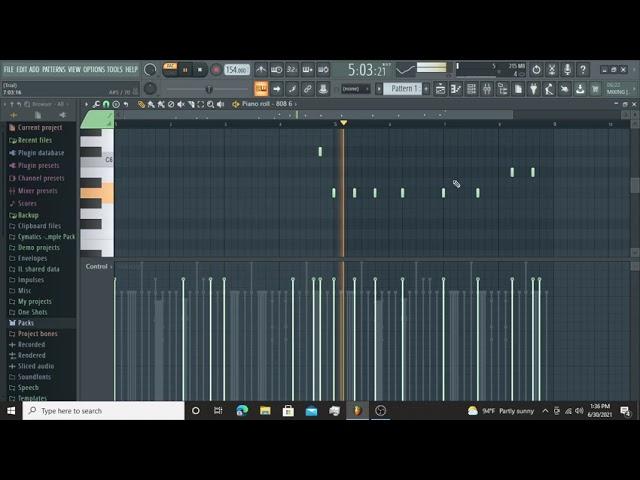
Task: Click the plus button next to Pattern 1
Action: pyautogui.click(x=426, y=89)
